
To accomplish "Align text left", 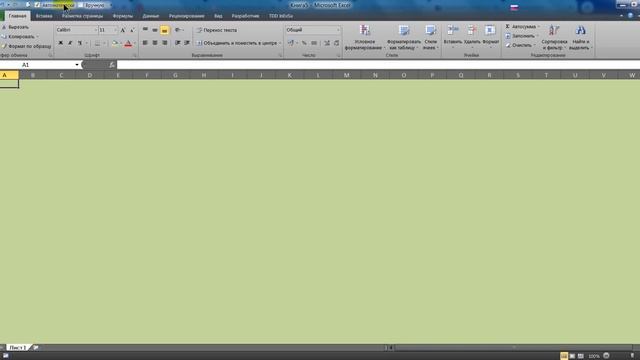I will (x=145, y=43).
